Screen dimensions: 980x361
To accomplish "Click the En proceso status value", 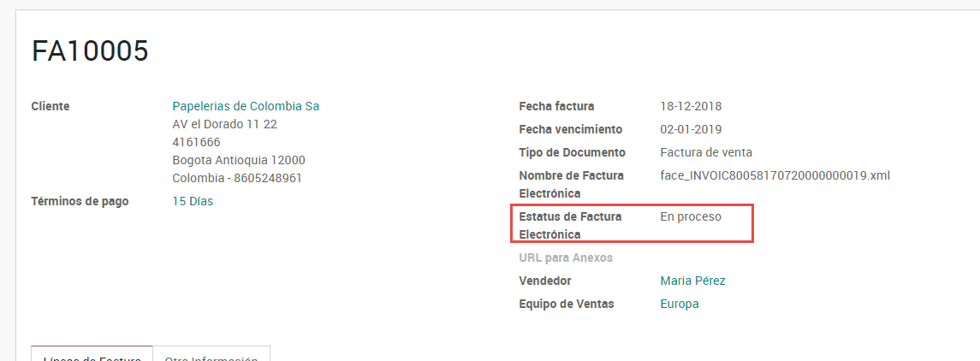I will click(691, 216).
